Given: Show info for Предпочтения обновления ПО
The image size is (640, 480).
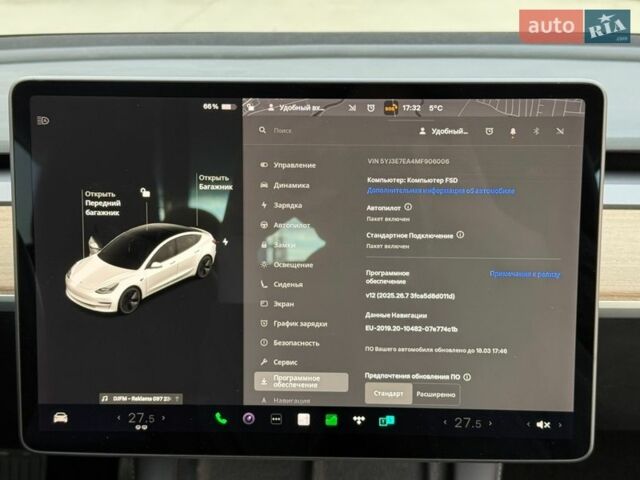Looking at the screenshot, I should coord(467,377).
